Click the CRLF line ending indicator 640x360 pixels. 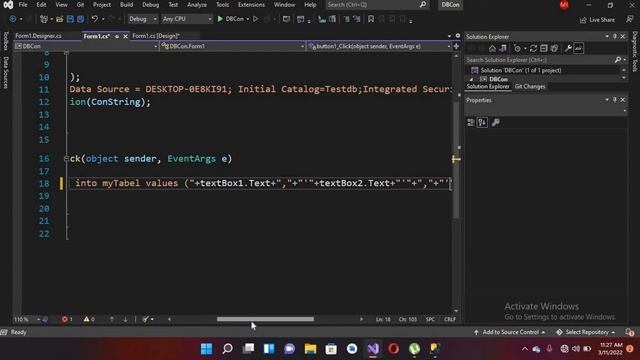tap(449, 319)
